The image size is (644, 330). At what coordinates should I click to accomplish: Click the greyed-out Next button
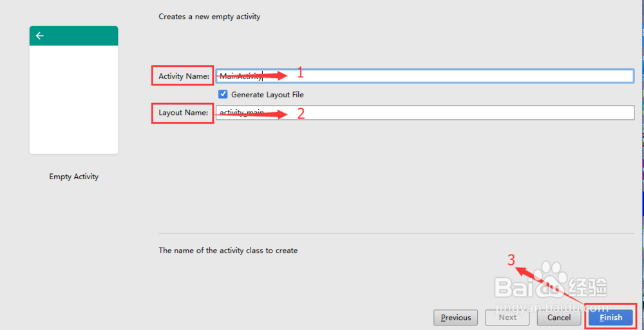tap(507, 317)
